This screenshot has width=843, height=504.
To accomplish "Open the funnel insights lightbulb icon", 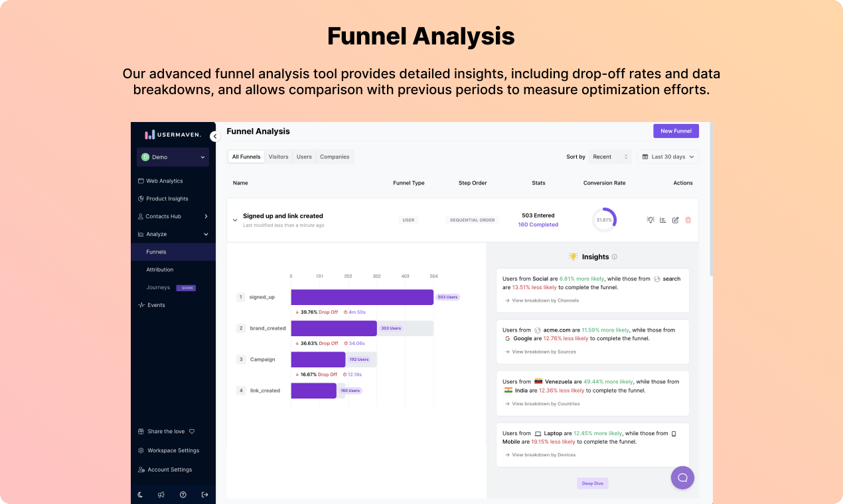I will (651, 220).
